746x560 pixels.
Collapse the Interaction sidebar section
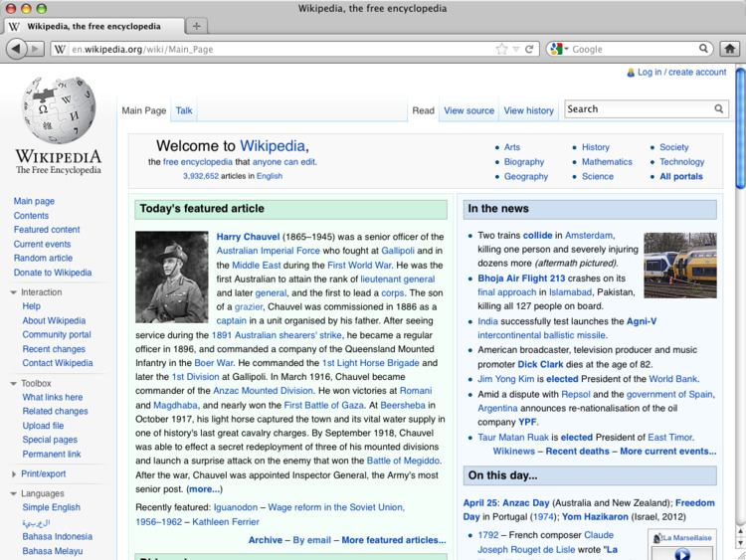[x=13, y=292]
